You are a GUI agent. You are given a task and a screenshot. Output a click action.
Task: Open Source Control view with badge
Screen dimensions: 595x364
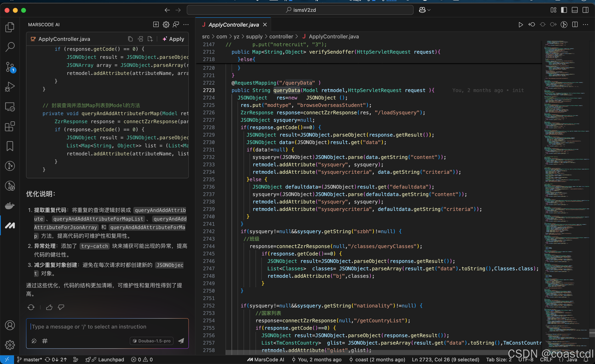[10, 67]
